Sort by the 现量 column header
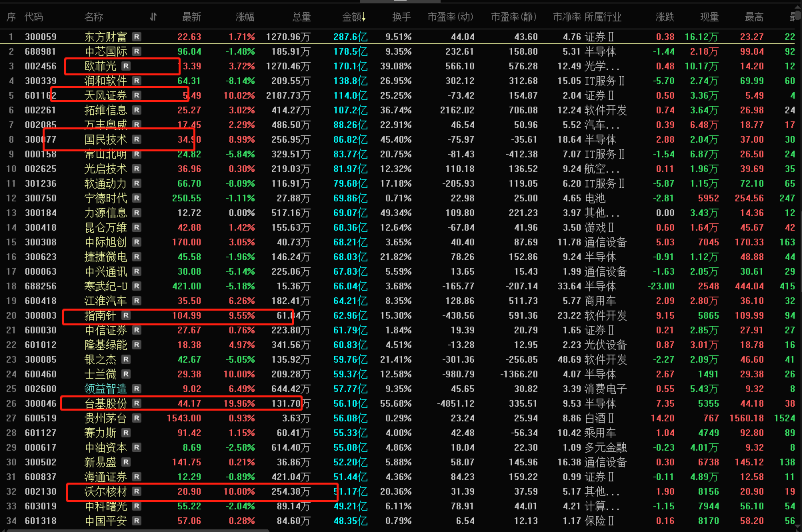802x532 pixels. click(x=709, y=17)
